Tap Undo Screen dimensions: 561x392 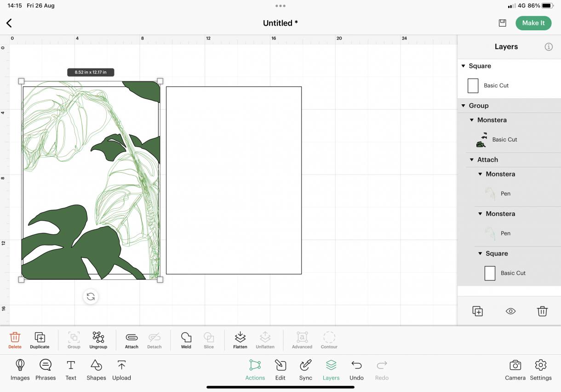(356, 370)
